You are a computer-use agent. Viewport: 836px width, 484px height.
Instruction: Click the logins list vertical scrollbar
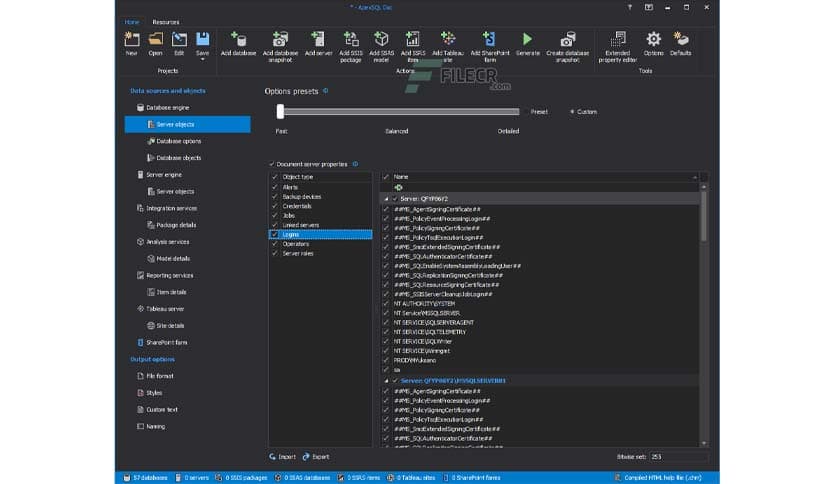click(704, 216)
